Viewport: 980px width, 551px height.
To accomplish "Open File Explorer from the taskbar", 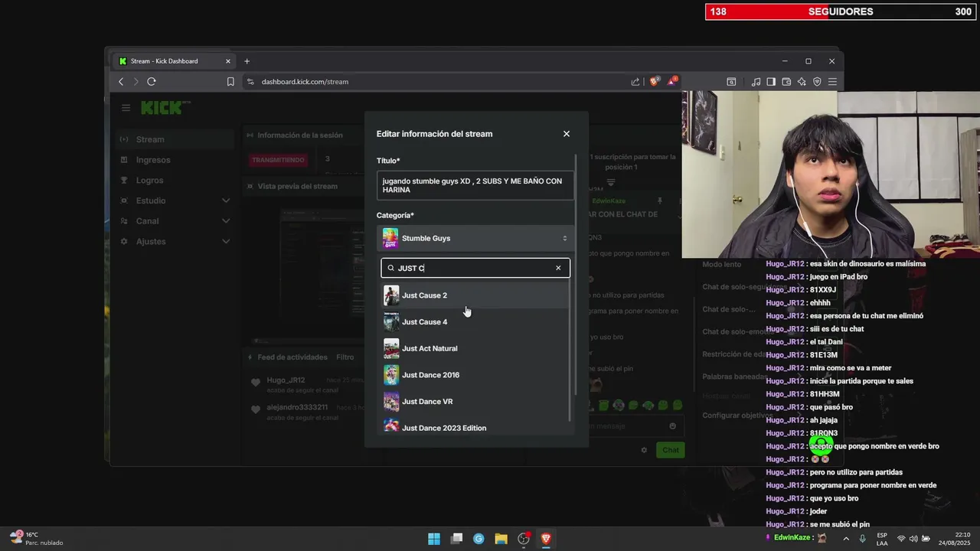I will click(501, 539).
